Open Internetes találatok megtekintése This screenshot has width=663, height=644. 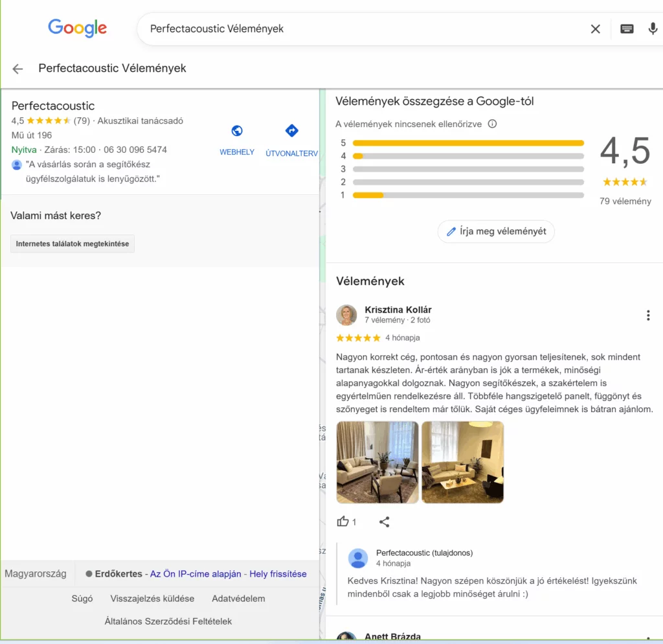[x=72, y=244]
